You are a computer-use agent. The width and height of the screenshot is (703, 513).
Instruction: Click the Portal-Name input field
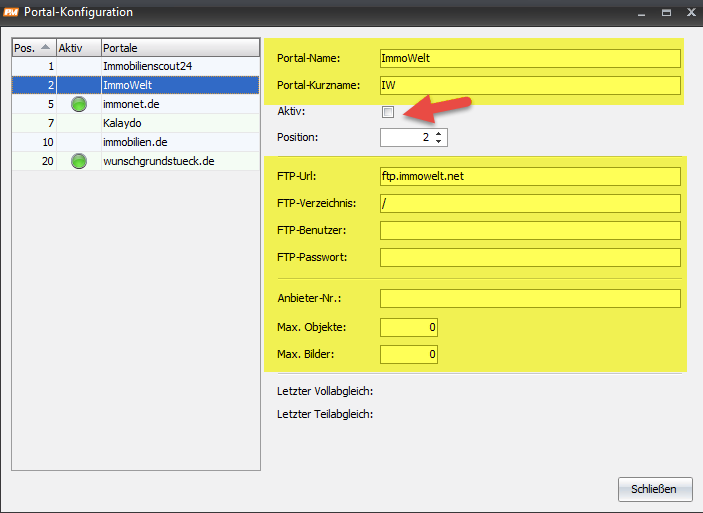530,58
